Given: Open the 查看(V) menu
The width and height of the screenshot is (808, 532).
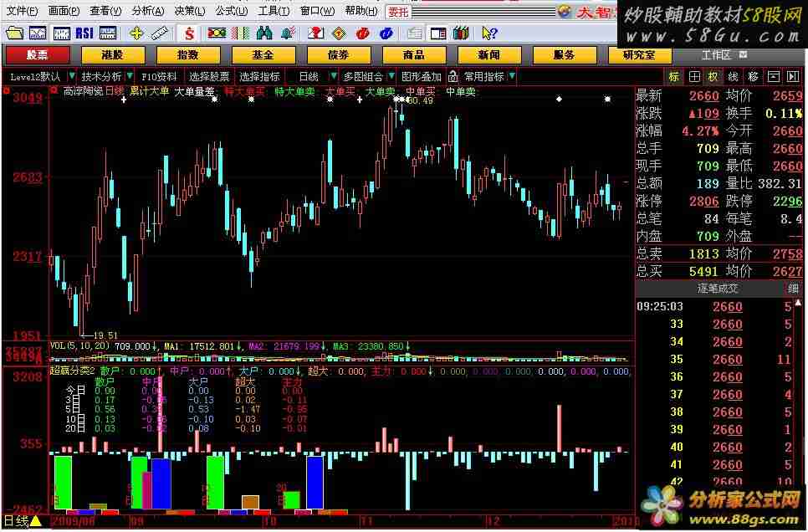Looking at the screenshot, I should coord(105,11).
